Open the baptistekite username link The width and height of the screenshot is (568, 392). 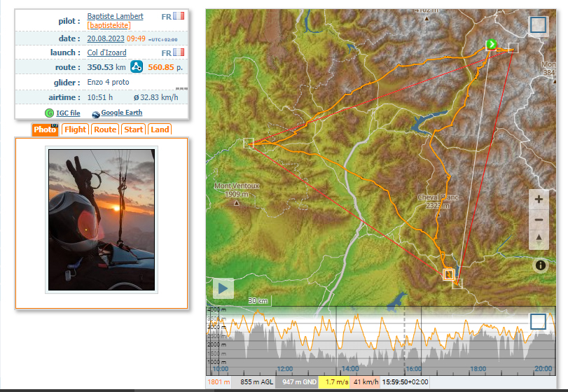point(109,25)
